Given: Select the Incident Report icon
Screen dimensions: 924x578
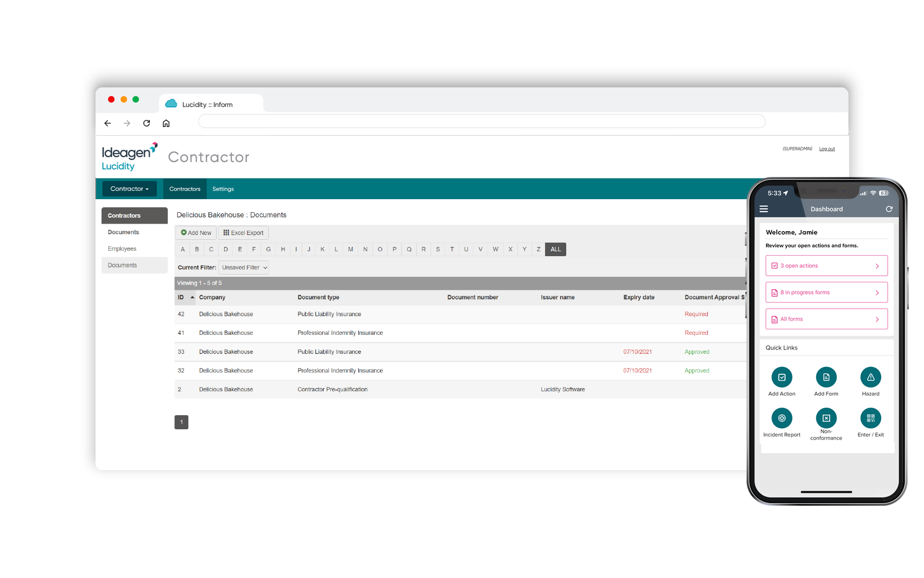Looking at the screenshot, I should click(x=782, y=418).
